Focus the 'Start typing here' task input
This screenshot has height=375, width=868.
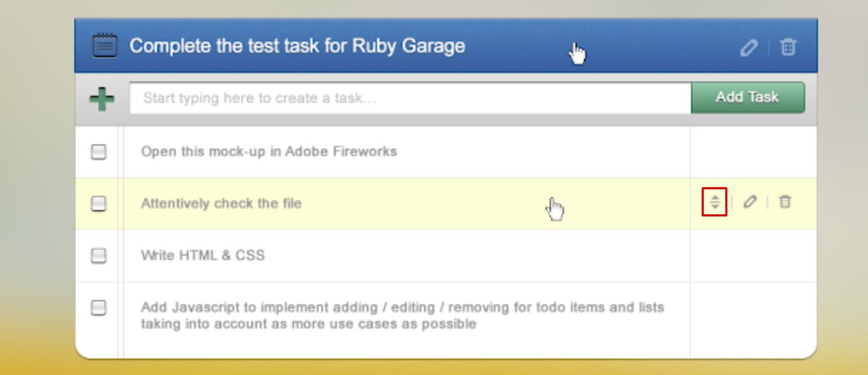point(410,98)
